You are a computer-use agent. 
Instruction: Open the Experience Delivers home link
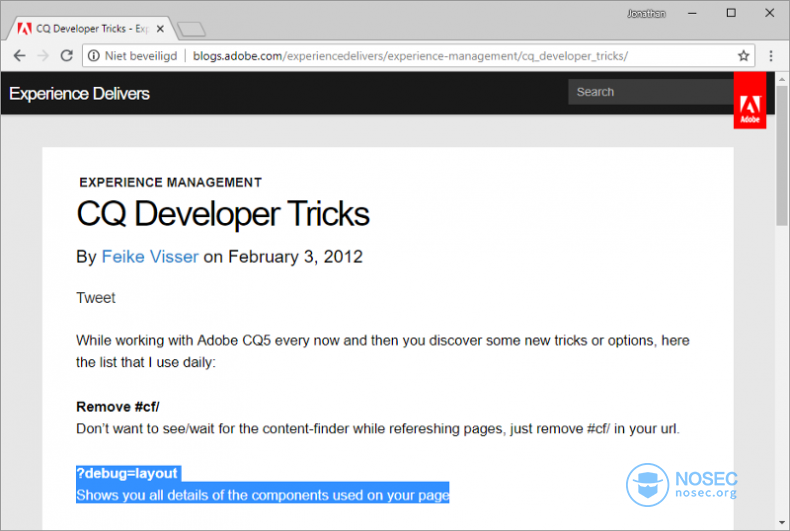(x=80, y=94)
